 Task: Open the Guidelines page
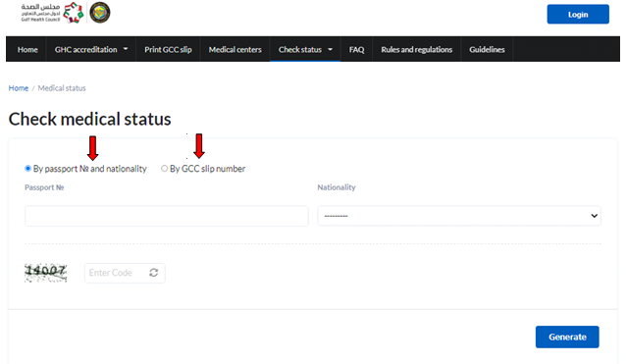coord(487,49)
